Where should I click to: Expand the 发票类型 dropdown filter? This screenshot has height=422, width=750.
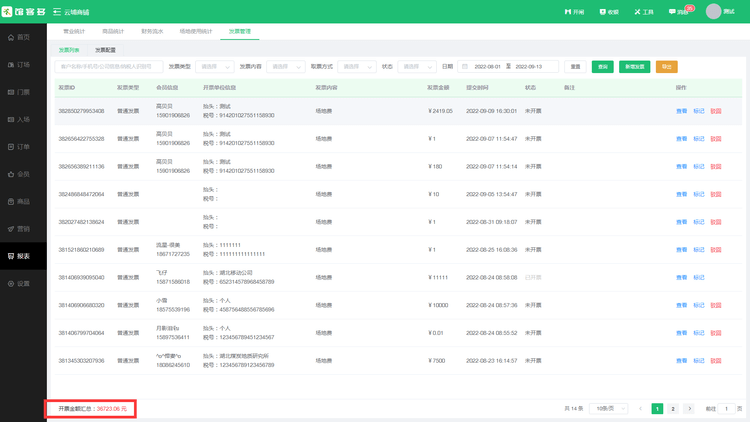215,67
